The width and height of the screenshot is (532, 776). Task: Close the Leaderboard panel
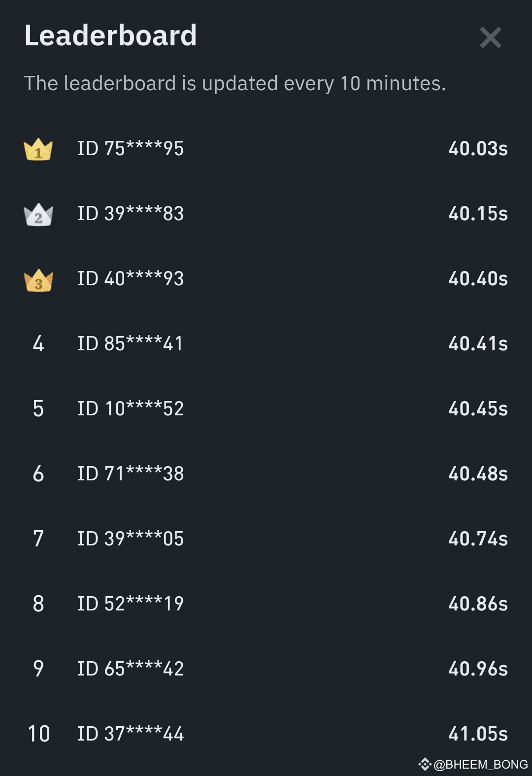[491, 38]
